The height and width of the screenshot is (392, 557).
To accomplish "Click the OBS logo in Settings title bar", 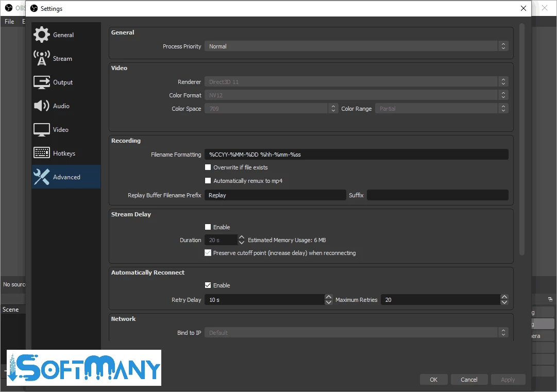I will (34, 8).
